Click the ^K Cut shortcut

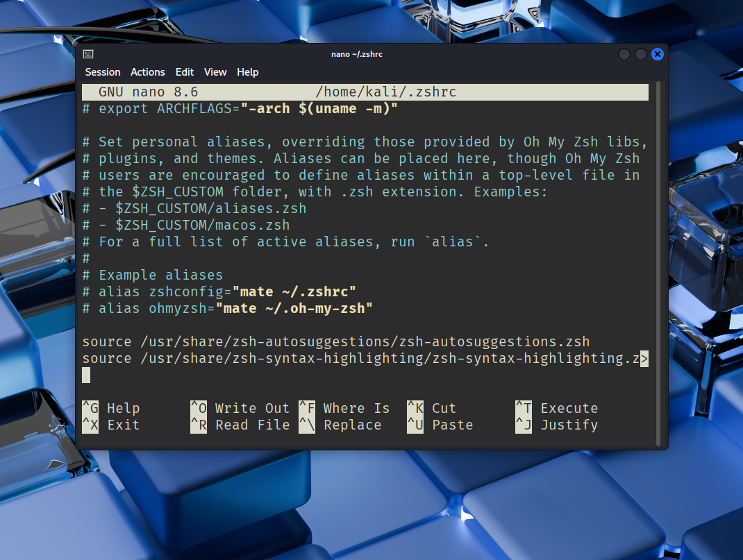click(x=432, y=408)
